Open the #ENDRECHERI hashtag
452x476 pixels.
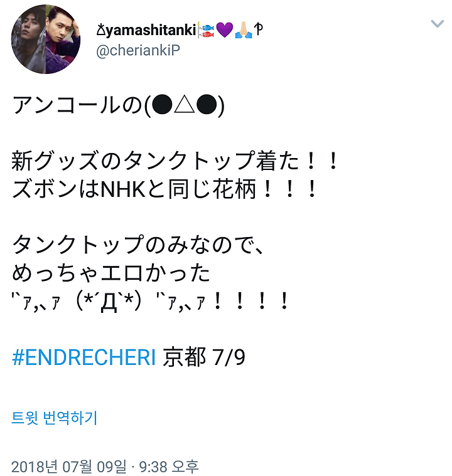84,357
